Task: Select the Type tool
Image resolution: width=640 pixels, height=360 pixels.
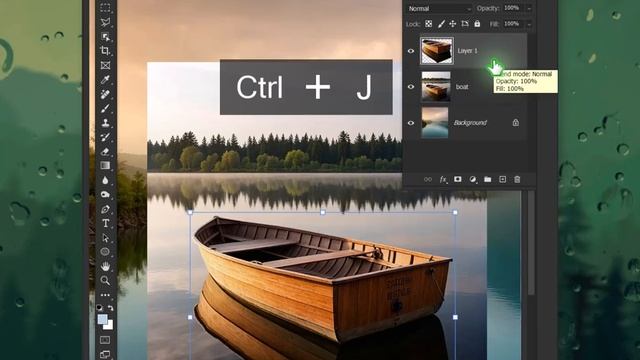Action: click(105, 223)
